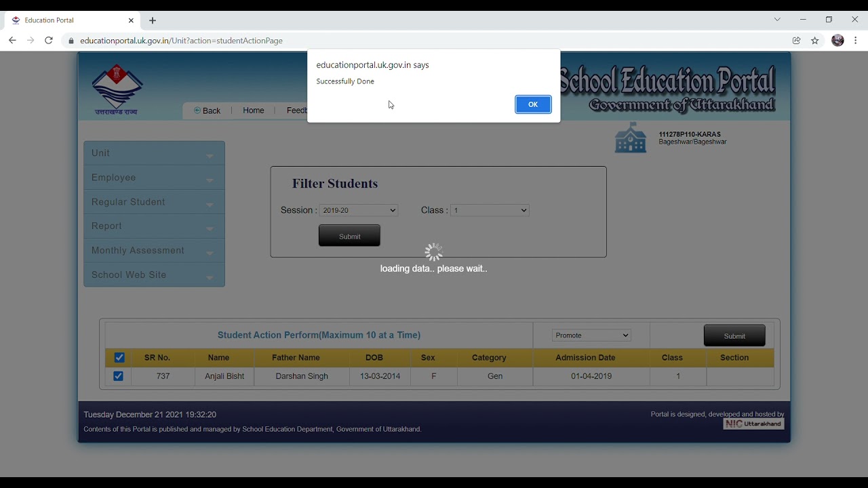This screenshot has width=868, height=488.
Task: Click the Back link in navigation
Action: tap(208, 110)
